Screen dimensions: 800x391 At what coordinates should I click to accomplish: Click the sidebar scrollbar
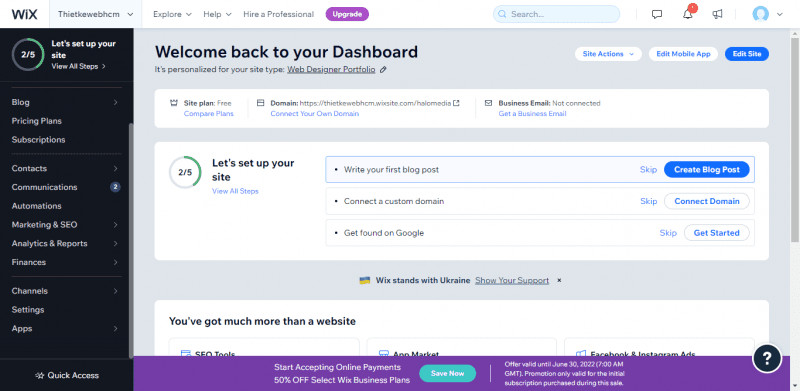[x=131, y=240]
